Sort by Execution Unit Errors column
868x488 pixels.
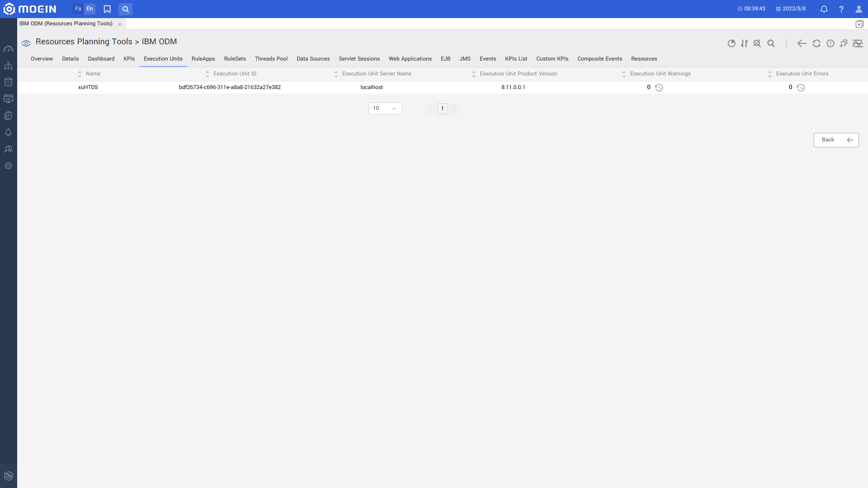click(x=770, y=74)
